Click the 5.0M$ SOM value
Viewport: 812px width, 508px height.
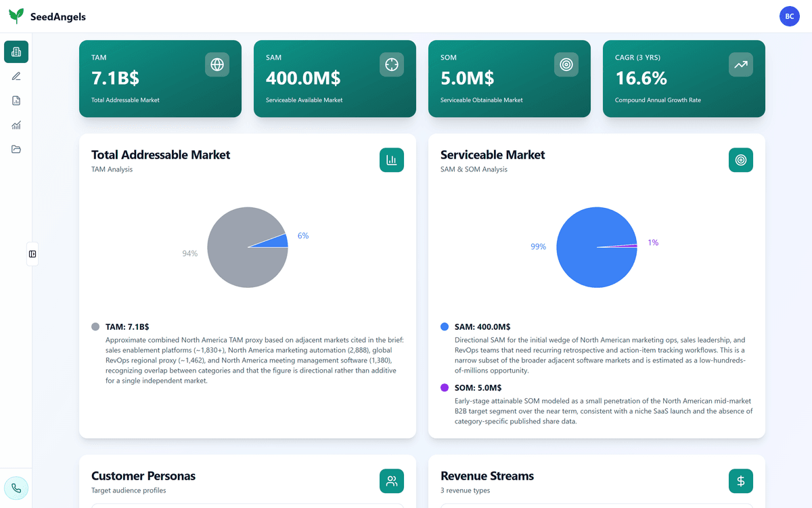(x=468, y=78)
